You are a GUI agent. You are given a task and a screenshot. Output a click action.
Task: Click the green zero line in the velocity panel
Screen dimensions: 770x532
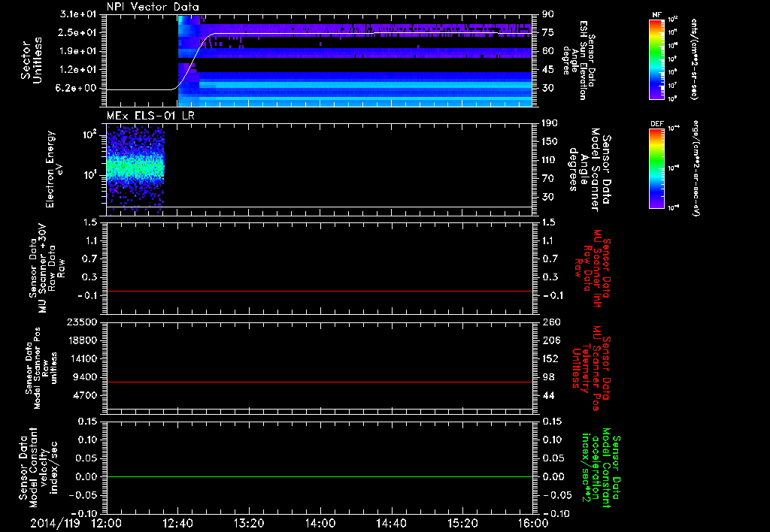click(319, 476)
